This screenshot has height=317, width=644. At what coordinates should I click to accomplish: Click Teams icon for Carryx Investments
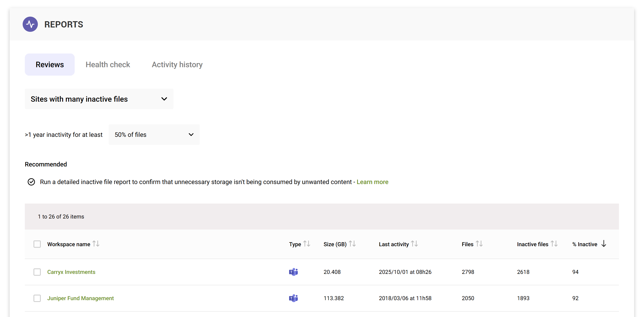coord(293,272)
